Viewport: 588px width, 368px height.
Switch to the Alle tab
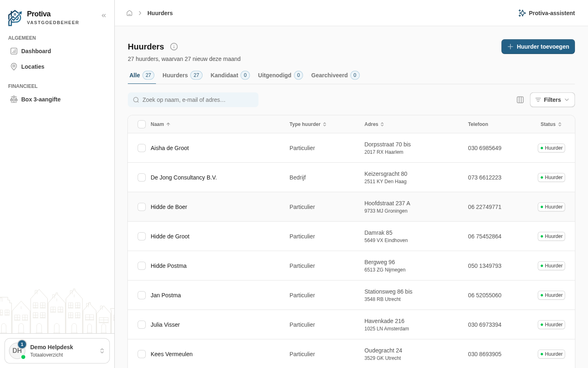point(142,75)
